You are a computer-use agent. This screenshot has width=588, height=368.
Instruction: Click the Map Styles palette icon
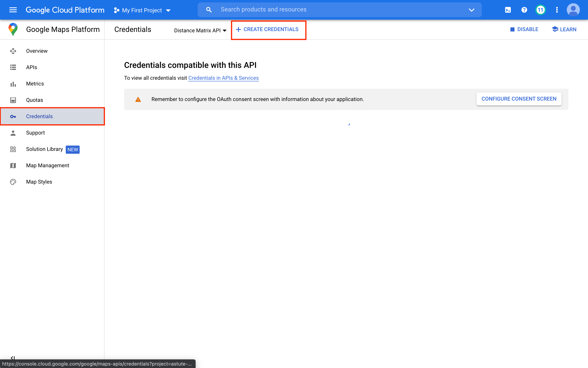[x=13, y=182]
